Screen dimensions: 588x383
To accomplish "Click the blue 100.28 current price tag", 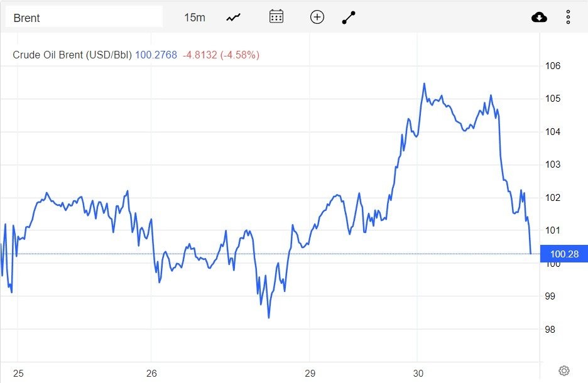I will coord(563,254).
